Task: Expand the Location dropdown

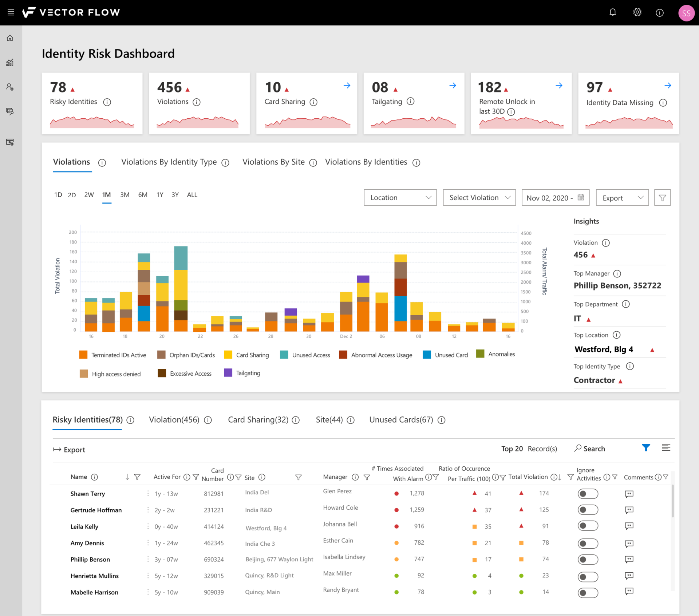Action: pos(400,198)
